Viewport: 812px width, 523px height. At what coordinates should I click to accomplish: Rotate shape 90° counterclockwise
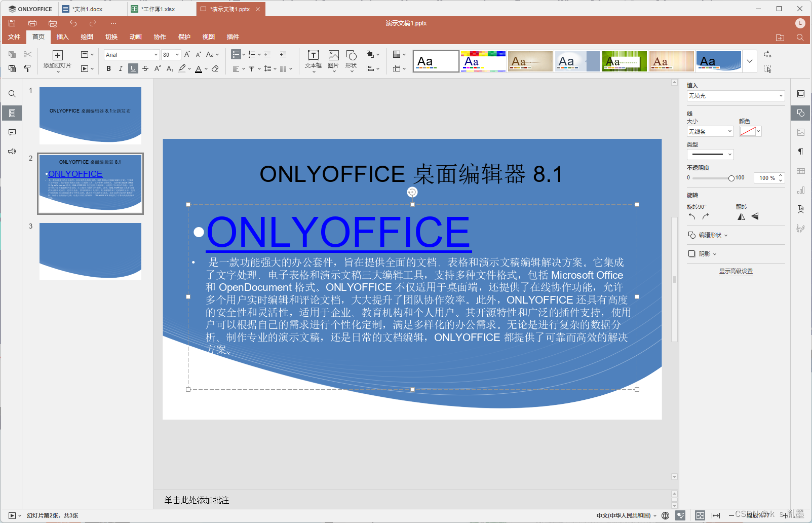click(692, 216)
